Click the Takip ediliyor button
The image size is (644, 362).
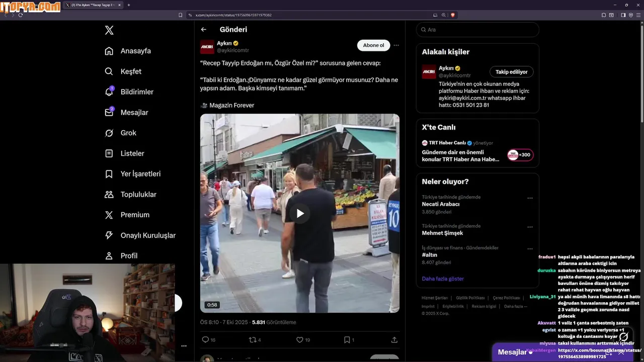pos(511,72)
